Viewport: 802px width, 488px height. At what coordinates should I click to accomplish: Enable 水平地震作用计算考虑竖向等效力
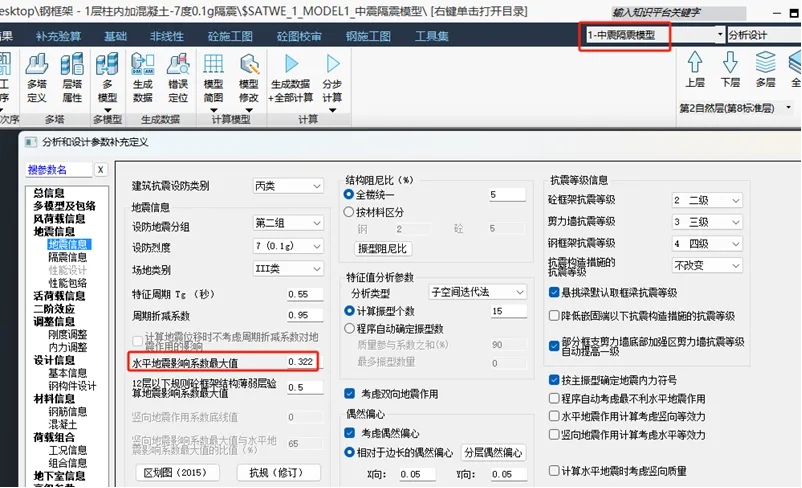[x=554, y=416]
